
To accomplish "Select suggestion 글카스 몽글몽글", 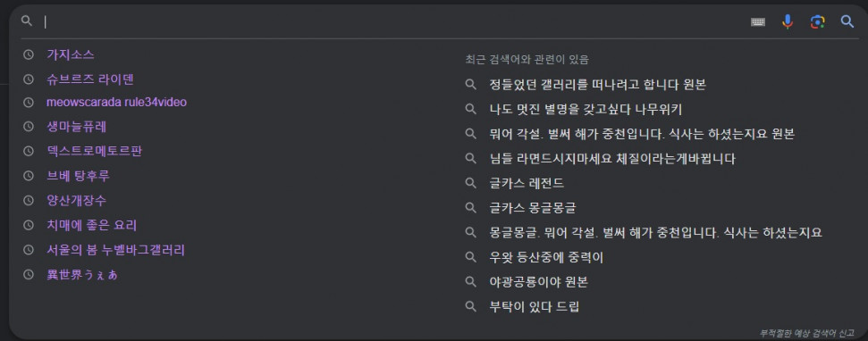I will pos(533,208).
